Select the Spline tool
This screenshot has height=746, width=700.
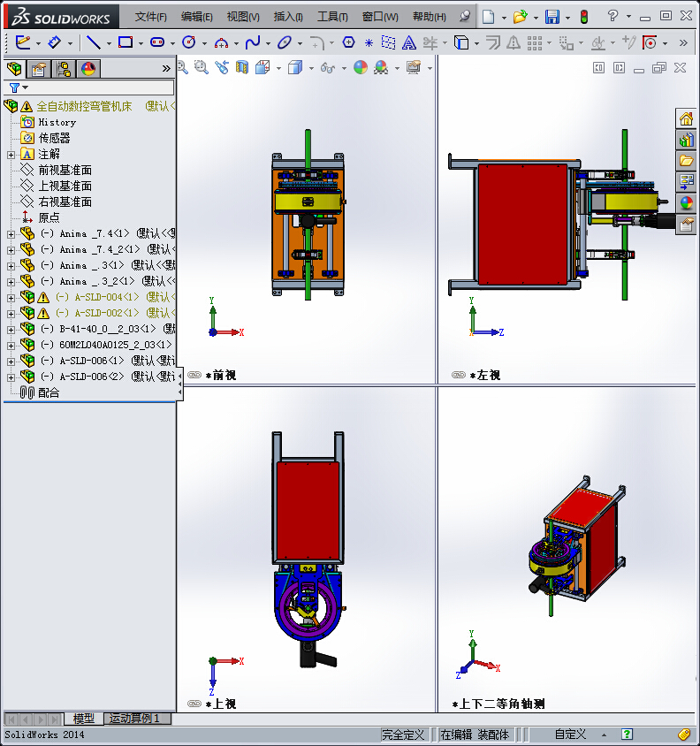(x=253, y=42)
